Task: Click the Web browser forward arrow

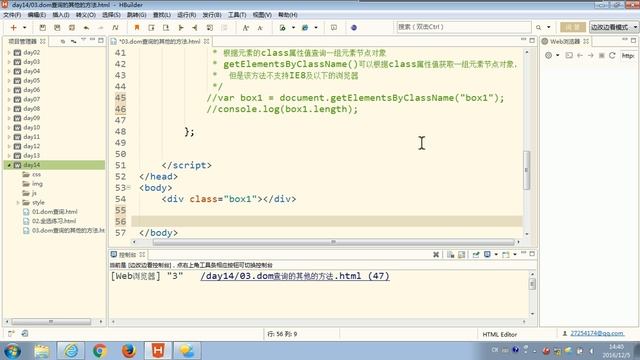Action: [591, 55]
